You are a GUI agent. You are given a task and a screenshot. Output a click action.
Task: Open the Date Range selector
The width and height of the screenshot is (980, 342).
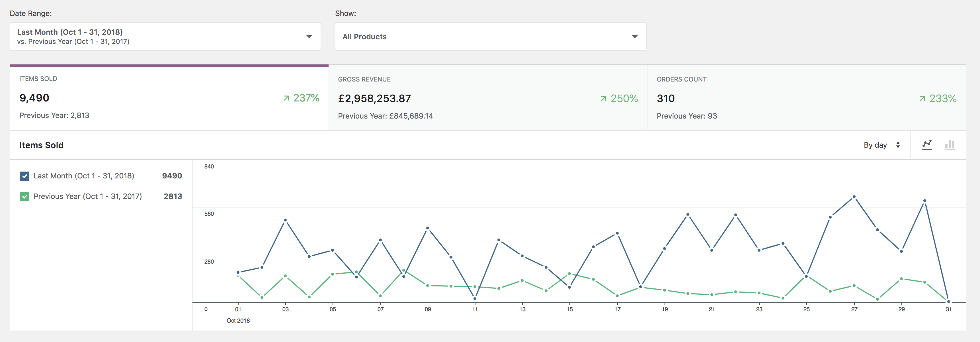point(165,36)
